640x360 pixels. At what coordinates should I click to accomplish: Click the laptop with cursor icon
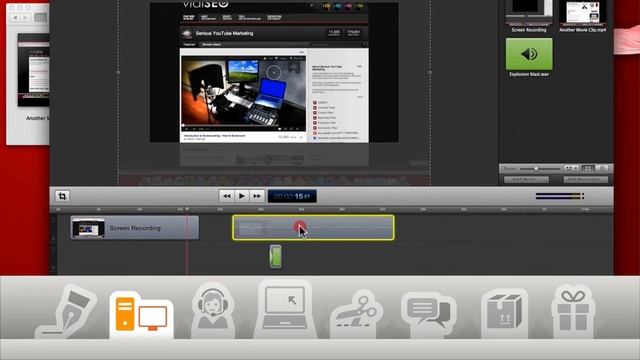click(285, 309)
